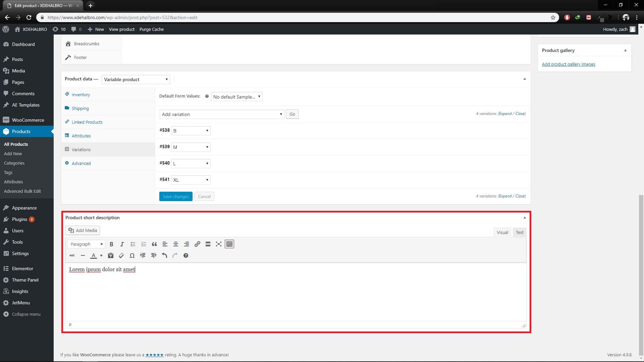Click Go to add variation
This screenshot has height=362, width=644.
pos(292,114)
